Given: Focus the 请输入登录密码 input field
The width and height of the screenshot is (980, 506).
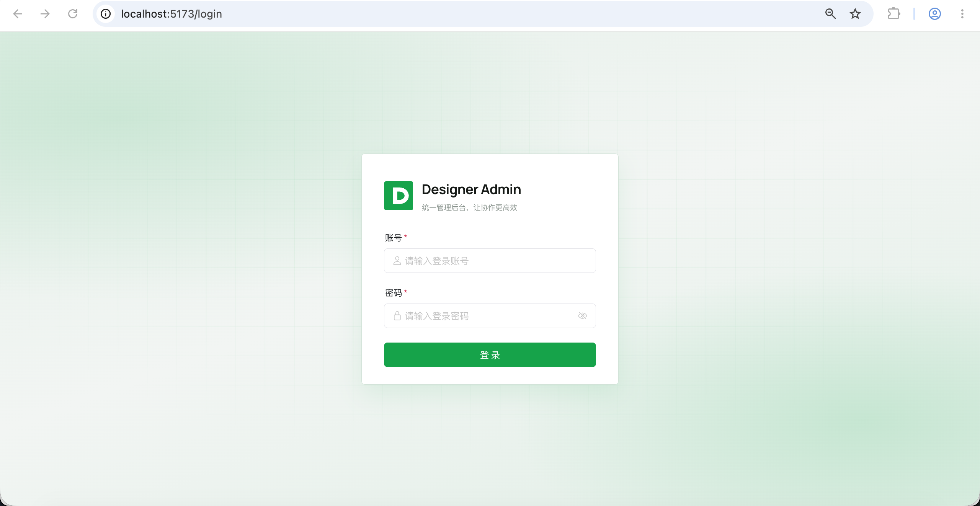Looking at the screenshot, I should point(490,316).
